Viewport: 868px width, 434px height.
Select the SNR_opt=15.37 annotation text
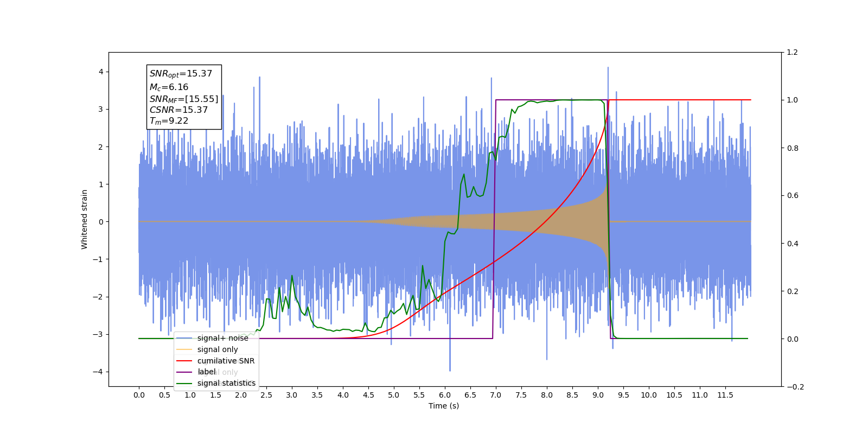pos(181,74)
